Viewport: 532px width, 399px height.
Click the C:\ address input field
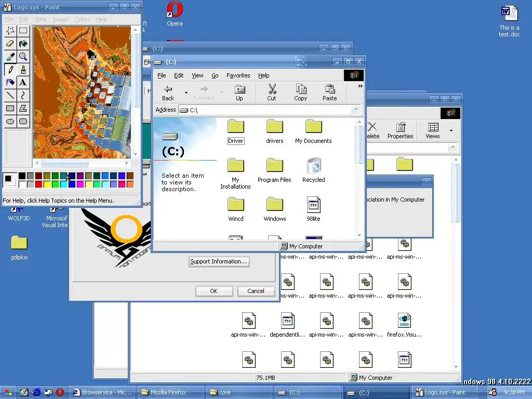pyautogui.click(x=266, y=110)
